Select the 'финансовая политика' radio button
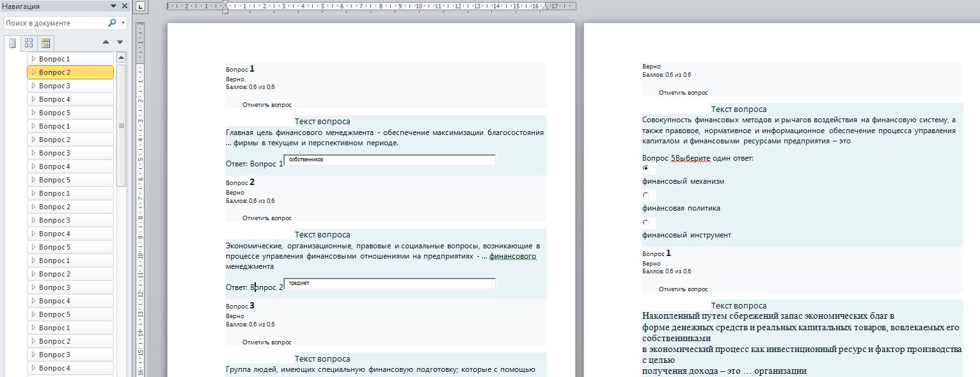 pos(646,195)
